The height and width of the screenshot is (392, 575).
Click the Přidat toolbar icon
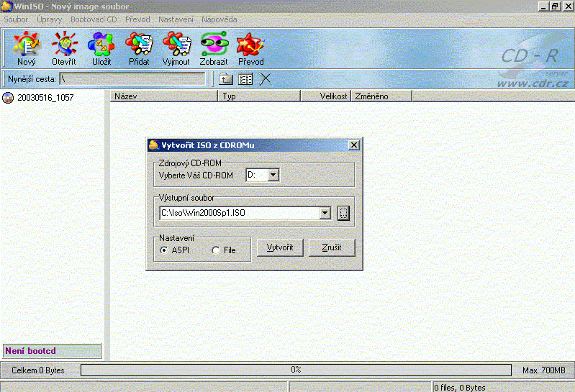point(139,48)
